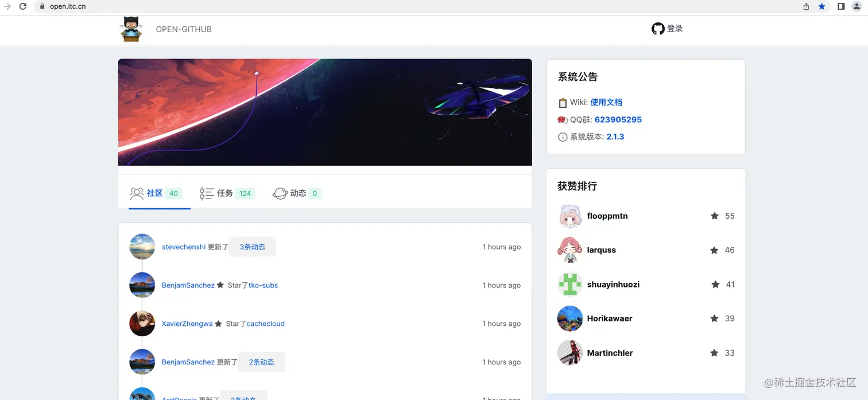
Task: Open BenjamSanchez's name in the 2条动态 row
Action: tap(188, 362)
